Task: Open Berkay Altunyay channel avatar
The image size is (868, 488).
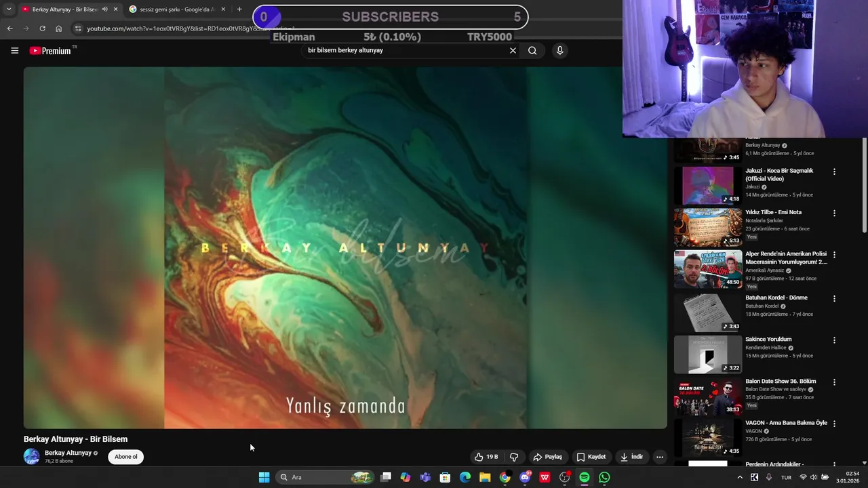Action: (32, 457)
